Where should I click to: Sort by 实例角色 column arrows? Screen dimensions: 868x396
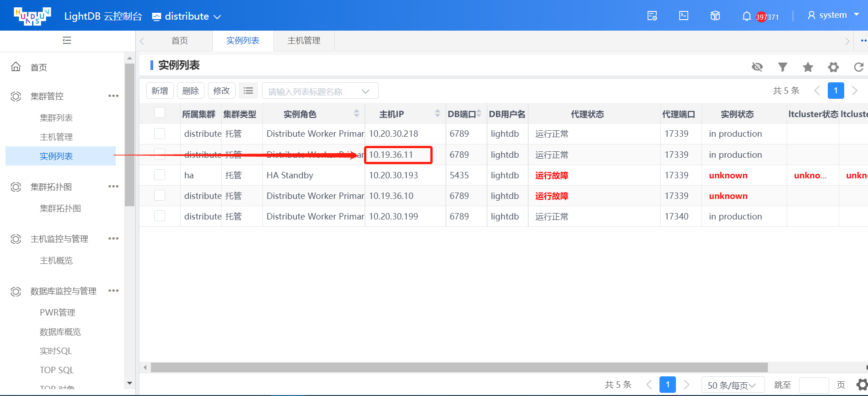click(x=357, y=113)
